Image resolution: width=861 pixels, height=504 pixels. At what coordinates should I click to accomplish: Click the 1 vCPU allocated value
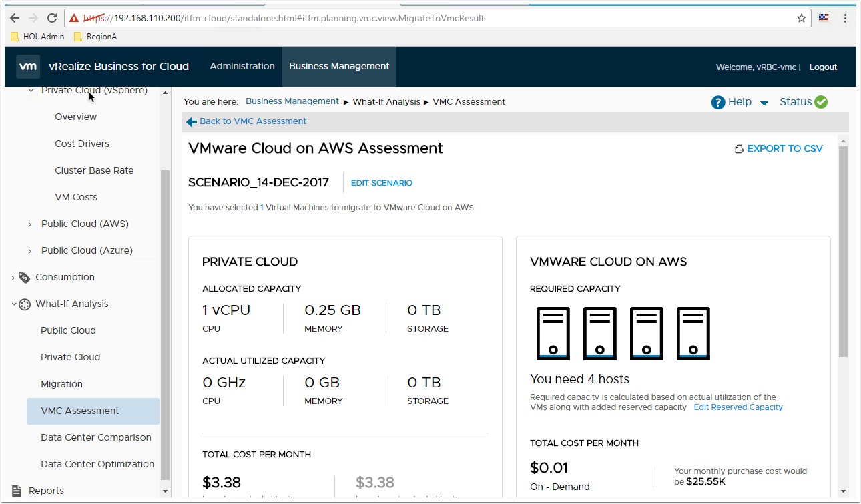tap(226, 310)
